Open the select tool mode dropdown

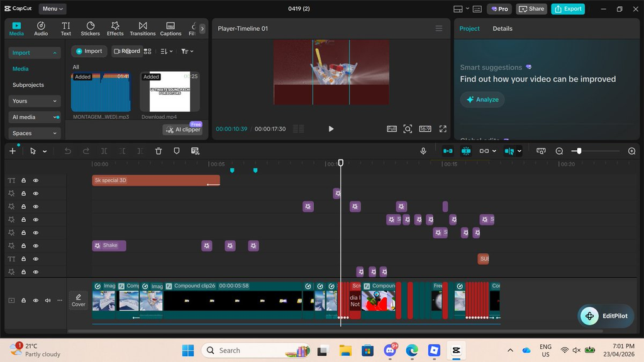45,151
